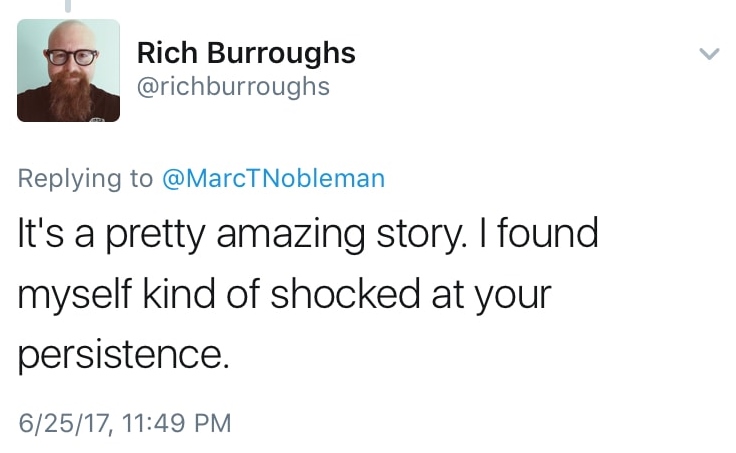This screenshot has height=453, width=736.
Task: Open the @MarcTNobleman mention link
Action: (273, 178)
